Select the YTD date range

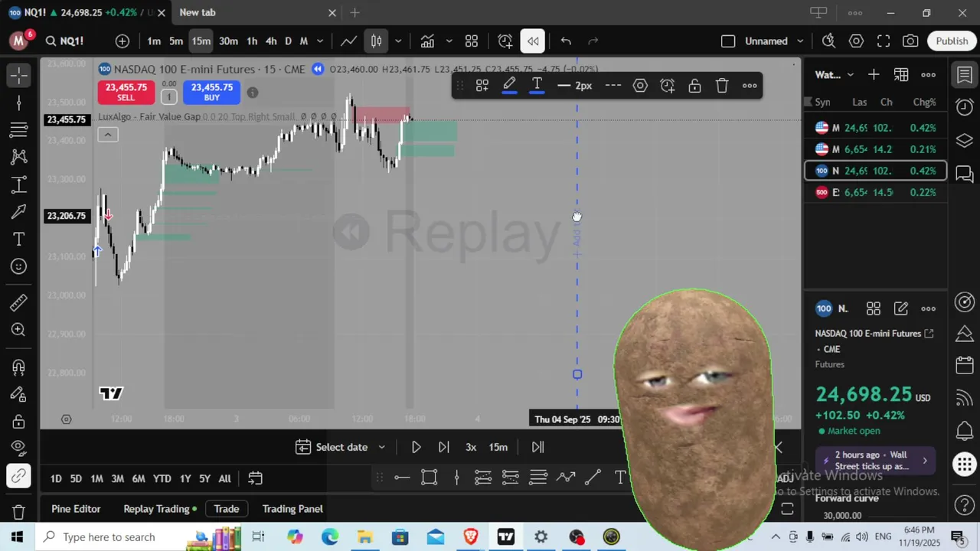pyautogui.click(x=162, y=479)
